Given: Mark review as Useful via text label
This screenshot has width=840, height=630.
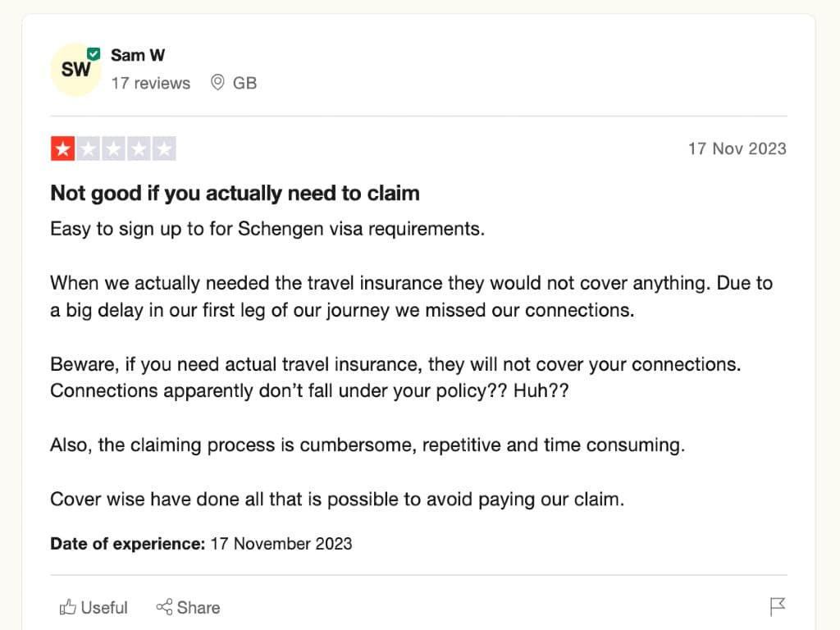Looking at the screenshot, I should tap(104, 607).
